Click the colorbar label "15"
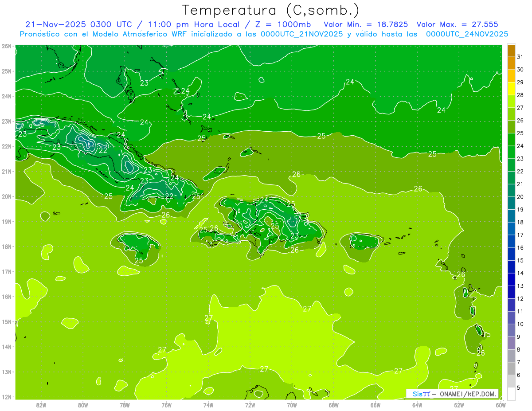This screenshot has height=411, width=532. point(520,260)
